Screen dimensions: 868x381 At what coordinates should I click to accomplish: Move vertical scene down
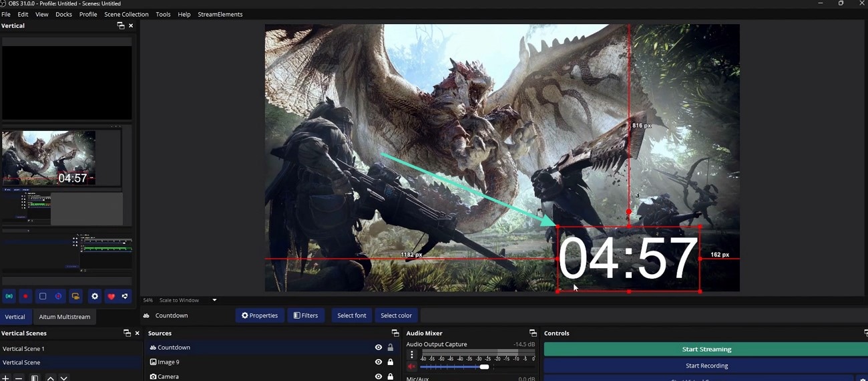pos(64,378)
